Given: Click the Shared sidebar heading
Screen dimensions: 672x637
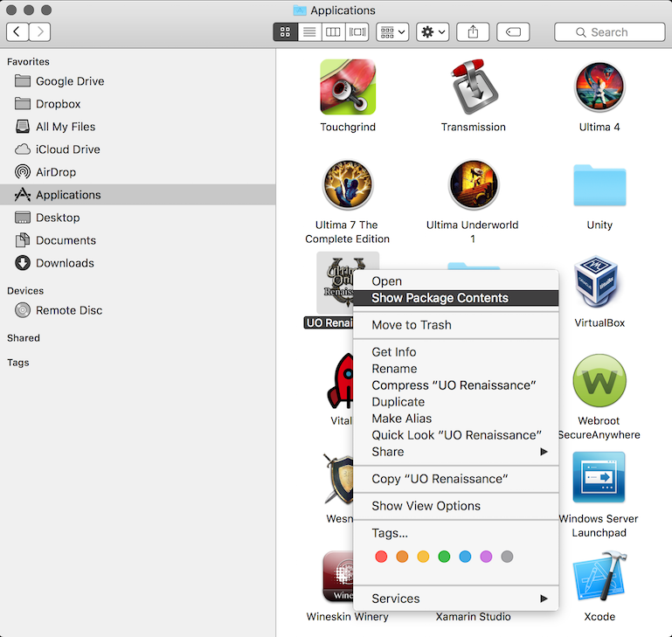Looking at the screenshot, I should pos(24,338).
